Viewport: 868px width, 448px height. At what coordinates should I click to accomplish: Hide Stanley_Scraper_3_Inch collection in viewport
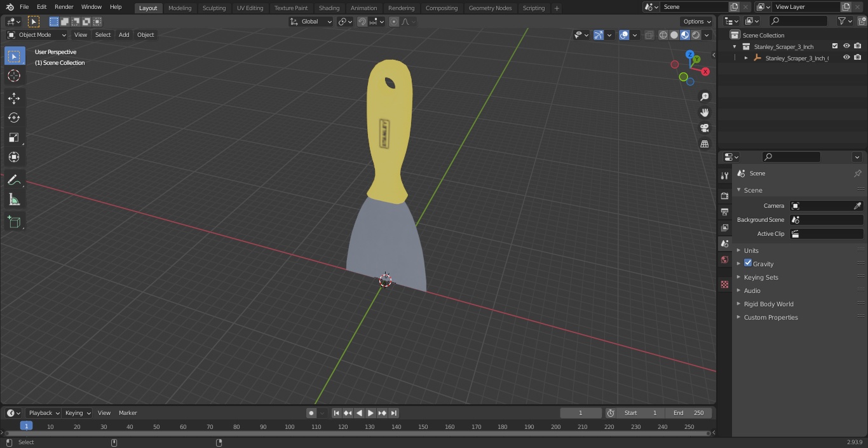(x=846, y=46)
